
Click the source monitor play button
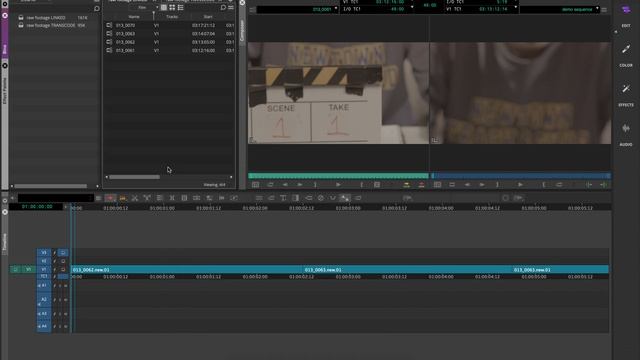(338, 185)
